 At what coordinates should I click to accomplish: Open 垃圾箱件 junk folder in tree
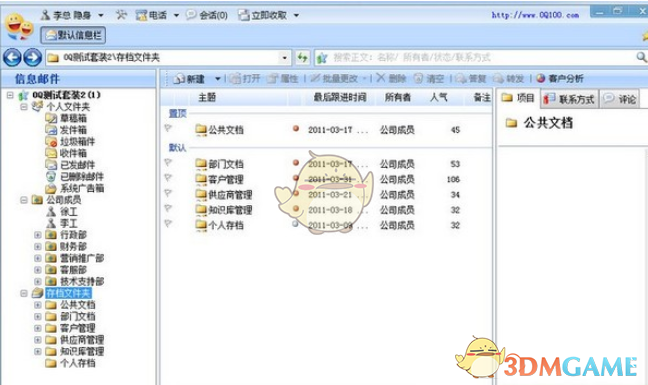point(70,142)
